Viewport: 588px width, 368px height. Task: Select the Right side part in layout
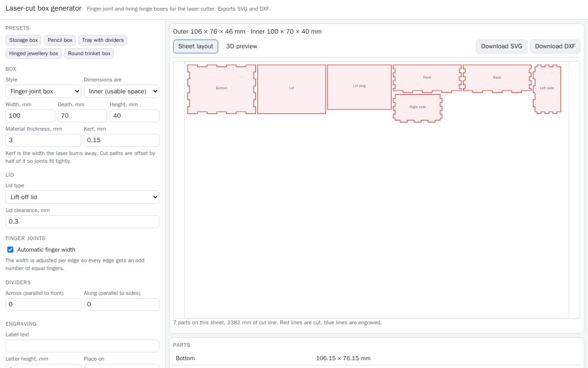tap(418, 108)
